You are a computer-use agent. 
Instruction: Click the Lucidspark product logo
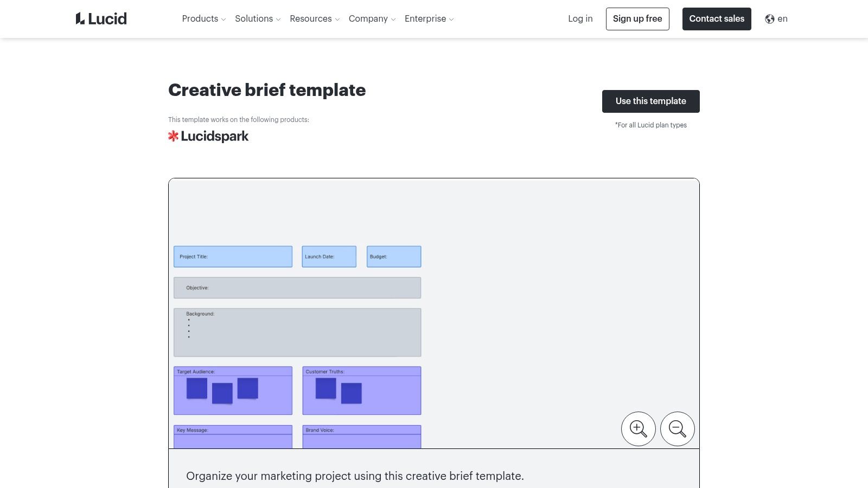coord(208,136)
